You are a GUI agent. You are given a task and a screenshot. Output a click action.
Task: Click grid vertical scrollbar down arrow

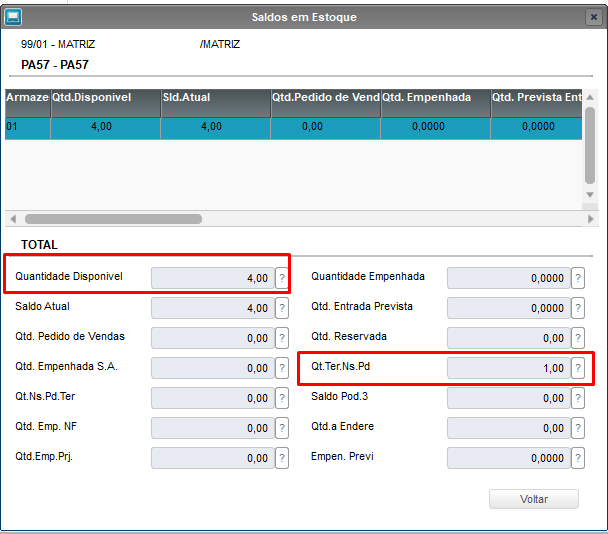click(x=590, y=195)
